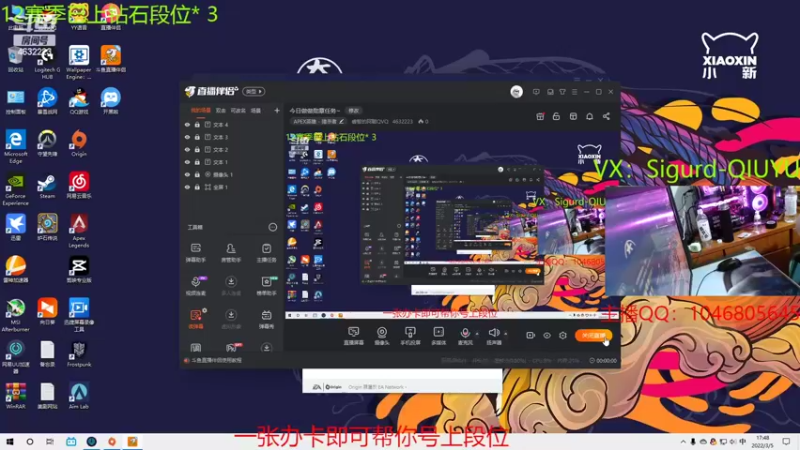Click the taskbar clock
The image size is (800, 450).
762,442
